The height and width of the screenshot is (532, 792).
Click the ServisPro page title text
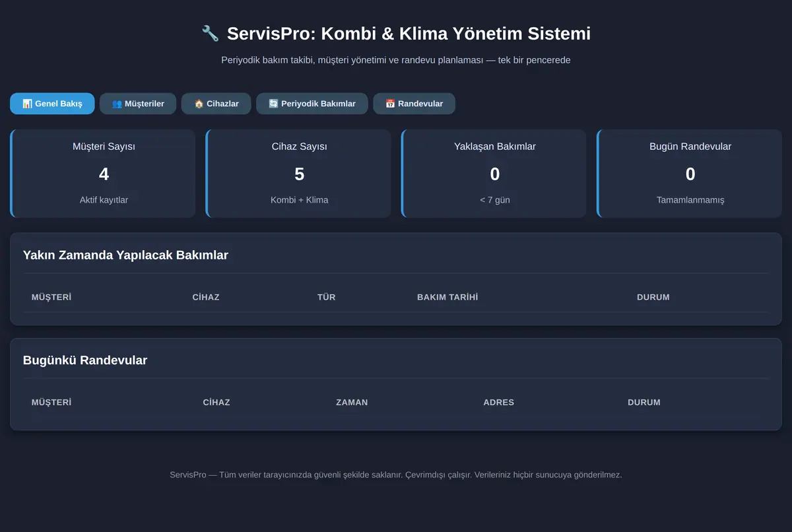(x=409, y=34)
